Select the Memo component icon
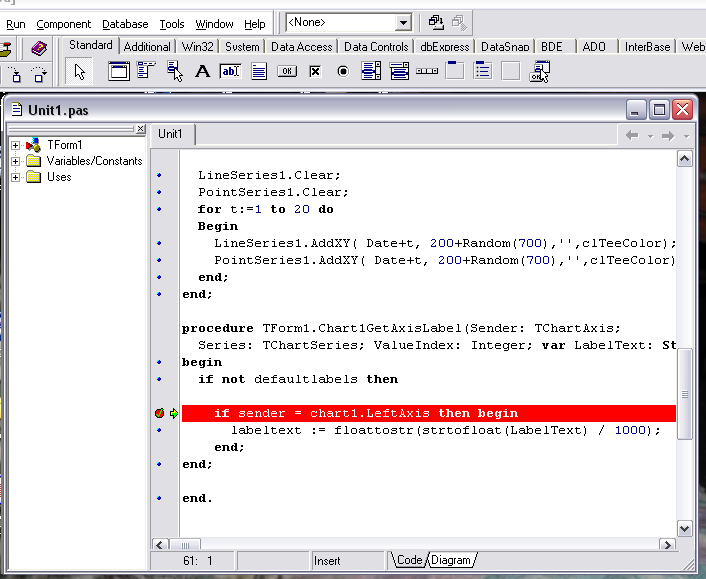 coord(259,71)
